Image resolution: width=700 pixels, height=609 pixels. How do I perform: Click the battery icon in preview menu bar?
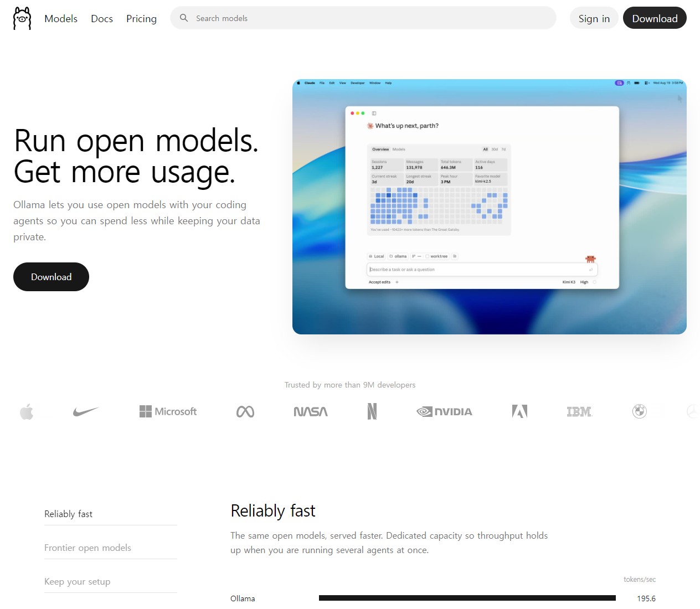pos(637,83)
